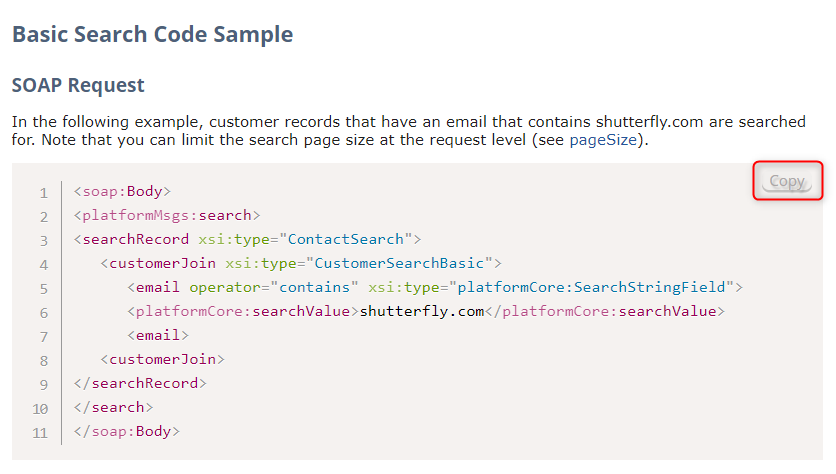836x474 pixels.
Task: Open the pageSize link
Action: [x=602, y=140]
